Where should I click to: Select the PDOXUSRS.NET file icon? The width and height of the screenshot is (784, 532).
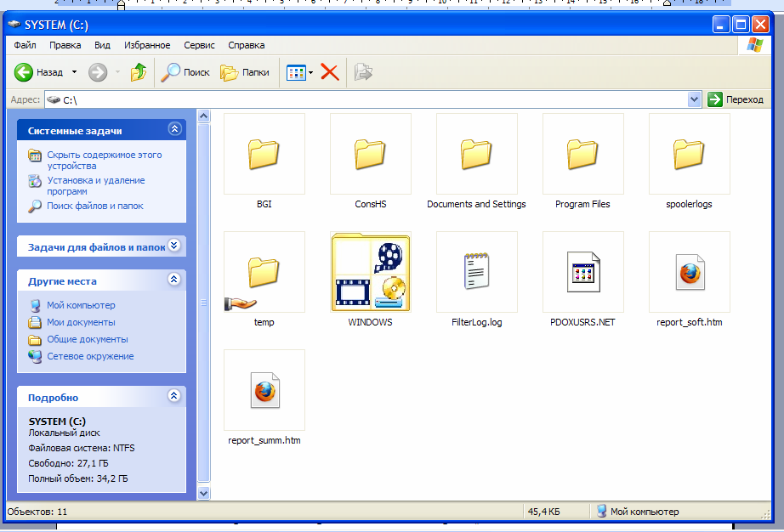coord(582,273)
